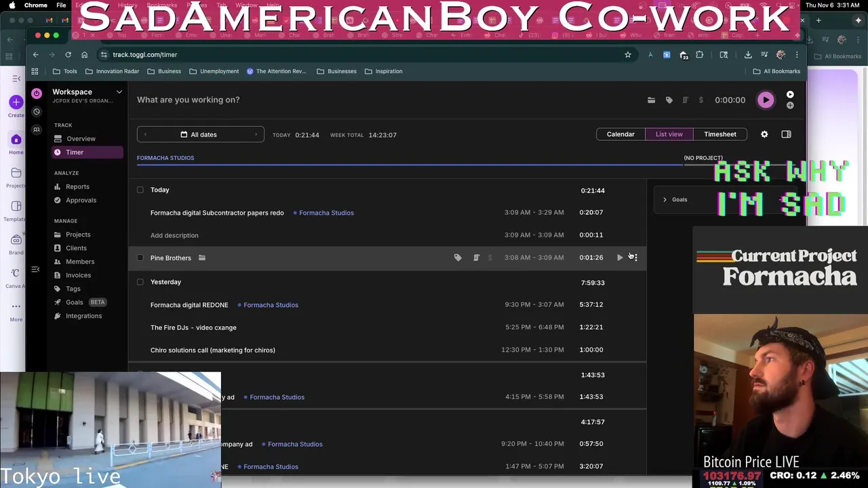Go to next date range arrow
Screen dimensions: 868x488
tap(256, 135)
